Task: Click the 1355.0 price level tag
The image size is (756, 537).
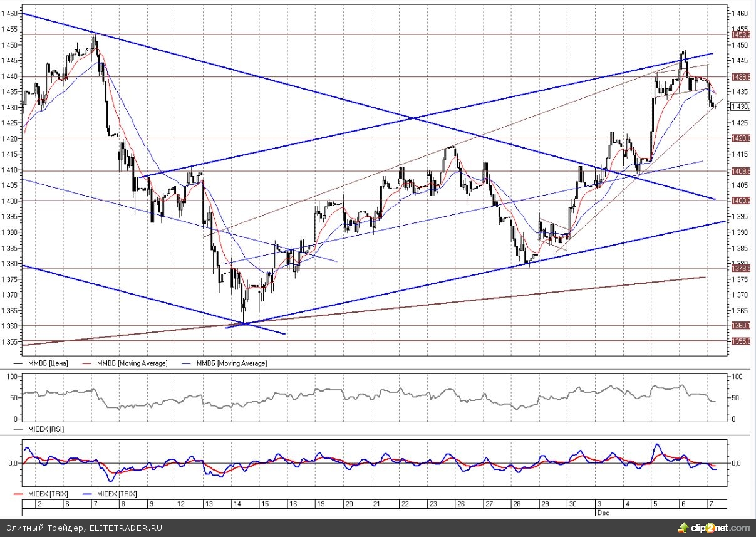Action: pos(740,341)
